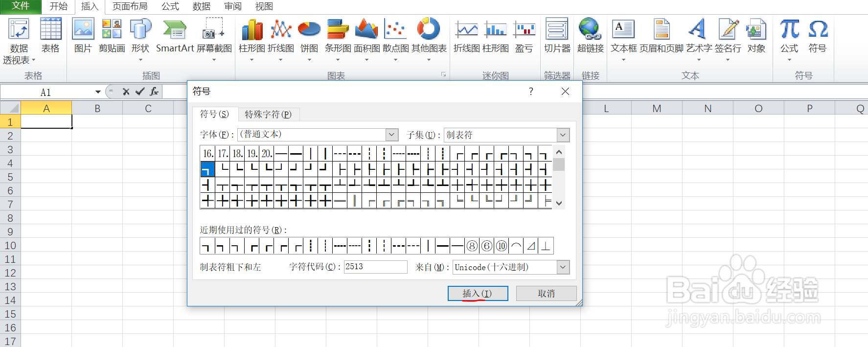Open the dropdown arrow under 数据透视表

pos(34,60)
